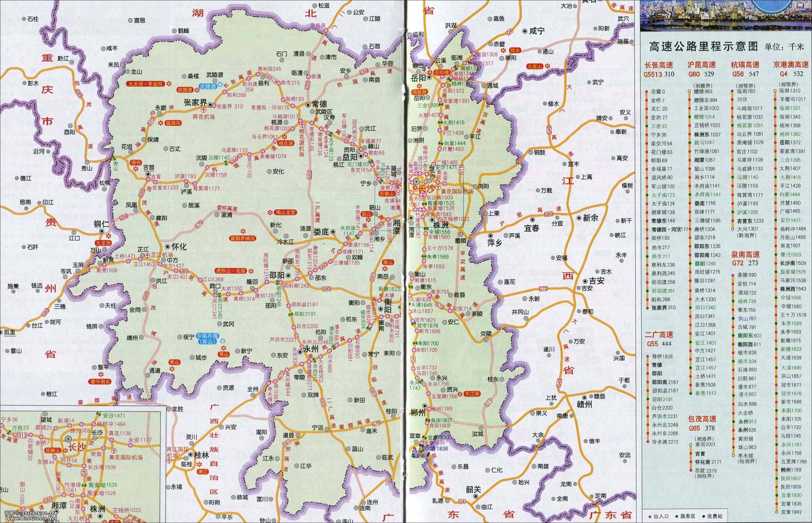Click the 高速公路里程示意图 title text
Viewport: 812px width, 523px height.
point(703,47)
